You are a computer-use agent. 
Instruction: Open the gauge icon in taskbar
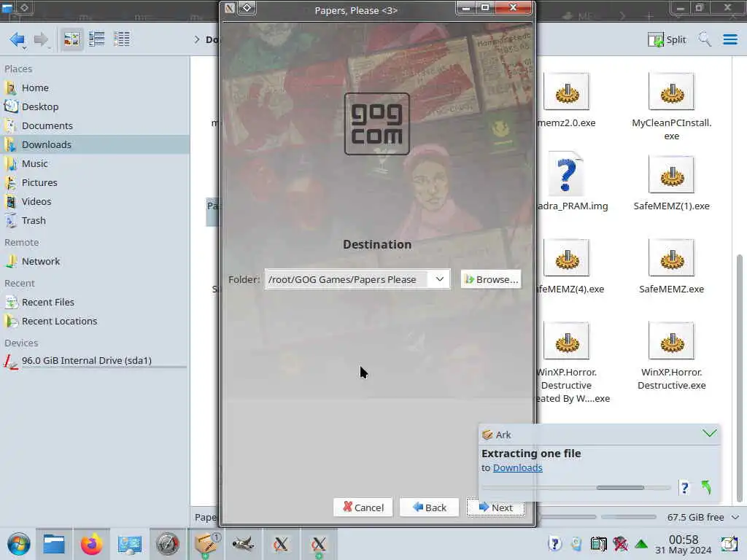pos(168,544)
